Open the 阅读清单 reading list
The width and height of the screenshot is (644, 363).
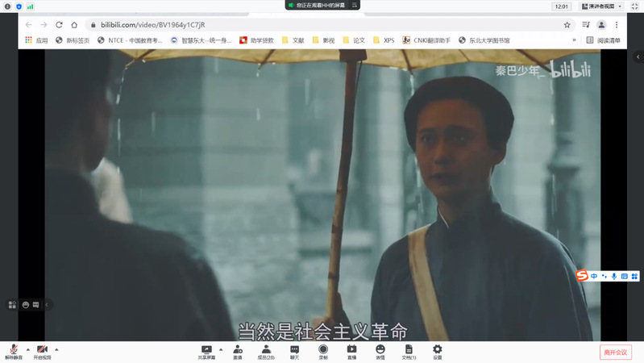604,40
